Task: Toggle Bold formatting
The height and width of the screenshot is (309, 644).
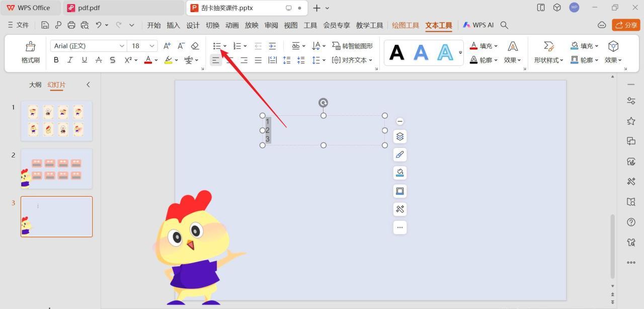Action: click(x=56, y=60)
